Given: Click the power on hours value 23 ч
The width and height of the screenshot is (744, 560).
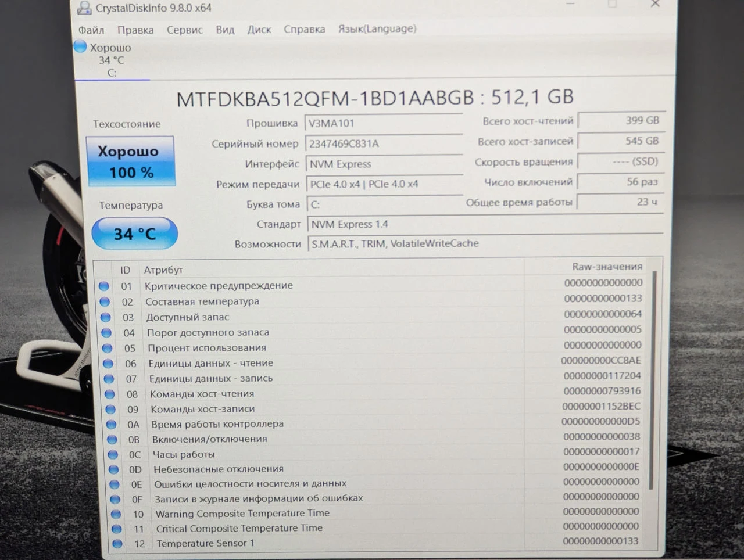Looking at the screenshot, I should 620,202.
